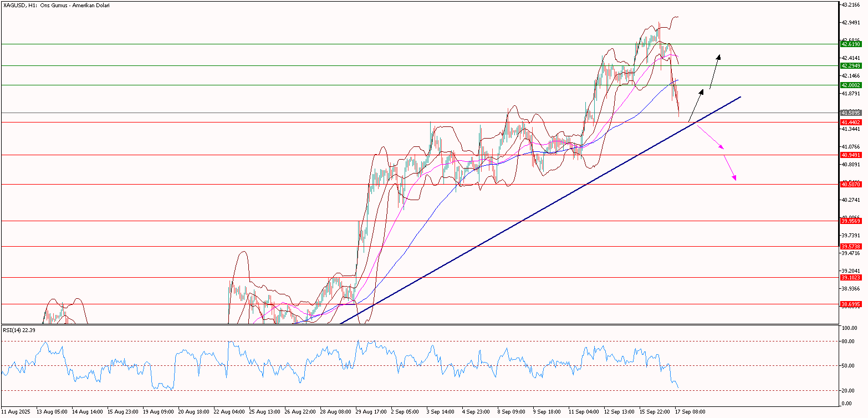Click the 8 Sep 09:00 time label

click(513, 412)
